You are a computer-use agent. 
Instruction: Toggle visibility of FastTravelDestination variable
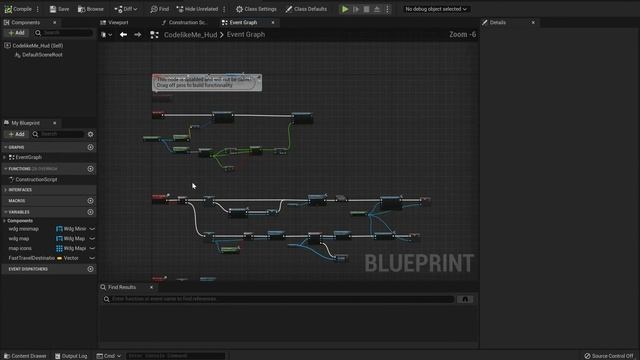point(92,258)
